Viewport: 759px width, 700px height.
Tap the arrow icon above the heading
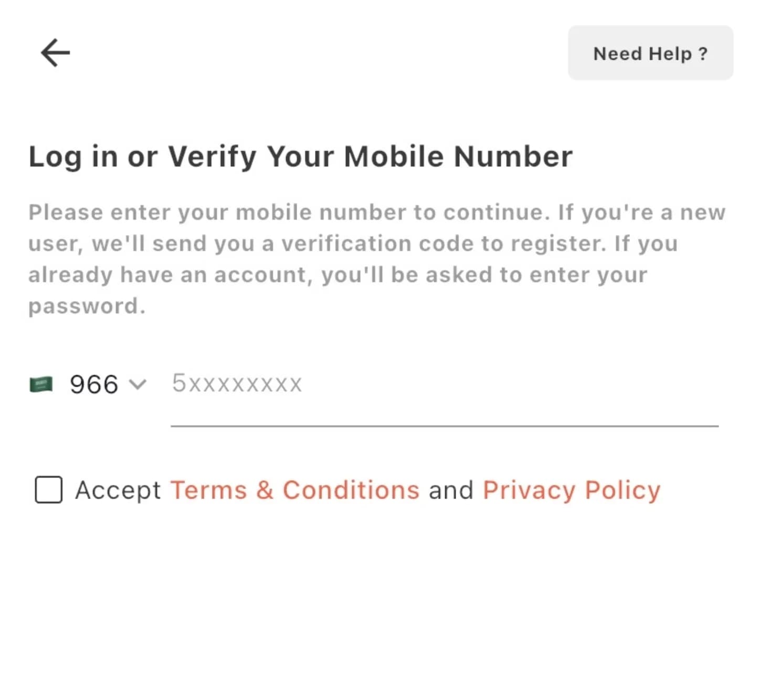click(55, 52)
